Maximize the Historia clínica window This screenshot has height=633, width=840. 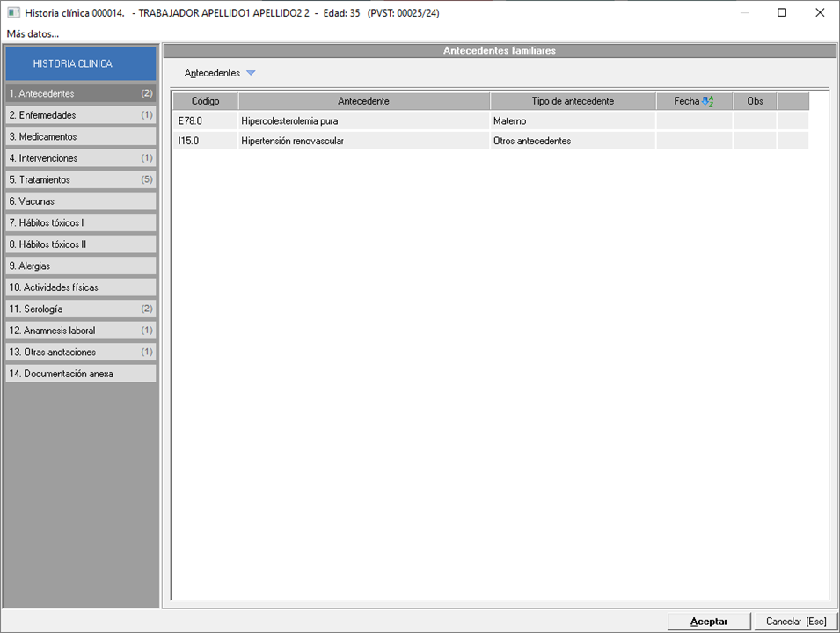[x=782, y=13]
